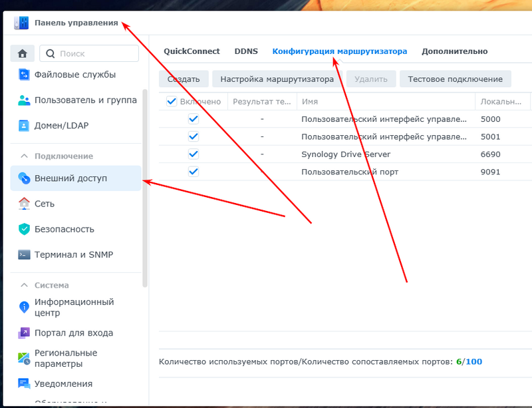
Task: Open the DDNS tab
Action: point(246,51)
